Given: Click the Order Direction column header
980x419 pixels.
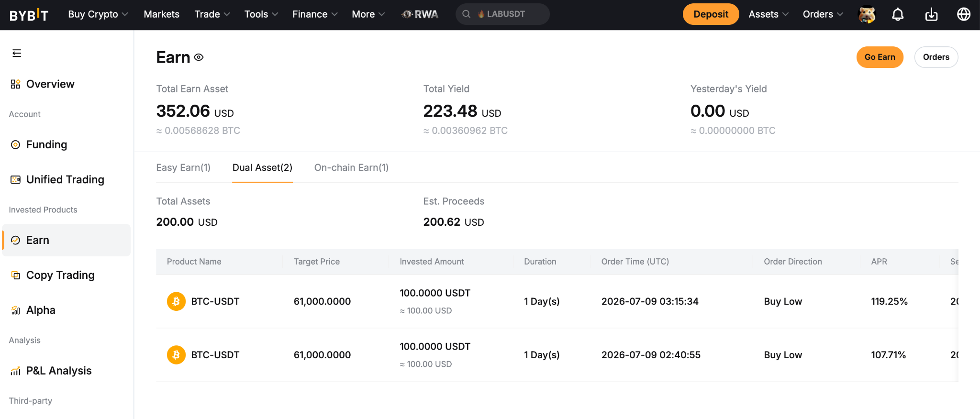Looking at the screenshot, I should [792, 262].
